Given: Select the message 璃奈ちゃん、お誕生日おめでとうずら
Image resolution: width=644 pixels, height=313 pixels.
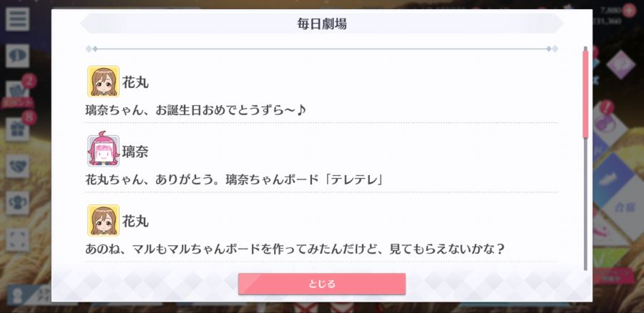Looking at the screenshot, I should coord(196,110).
